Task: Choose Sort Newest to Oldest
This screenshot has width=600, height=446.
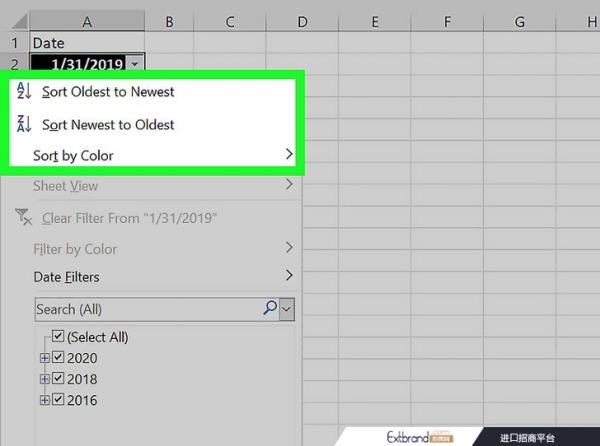Action: [x=108, y=125]
